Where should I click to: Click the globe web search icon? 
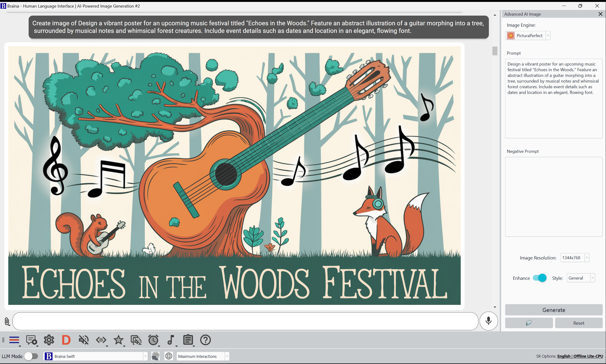click(169, 356)
